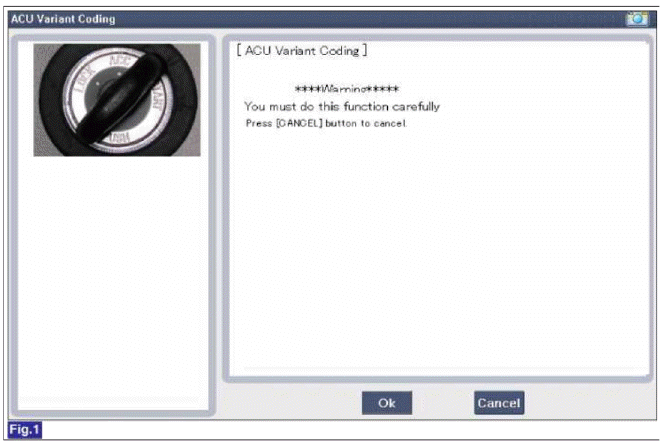Click the ignition key switch image

click(x=117, y=100)
